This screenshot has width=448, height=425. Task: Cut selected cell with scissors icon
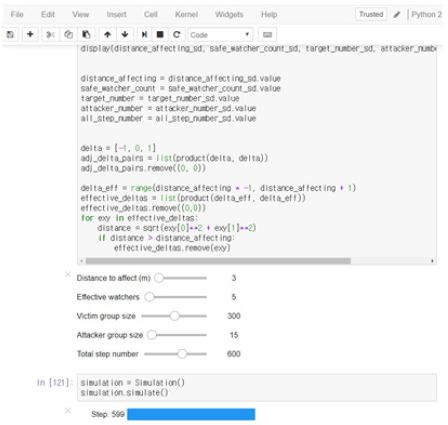pyautogui.click(x=50, y=34)
